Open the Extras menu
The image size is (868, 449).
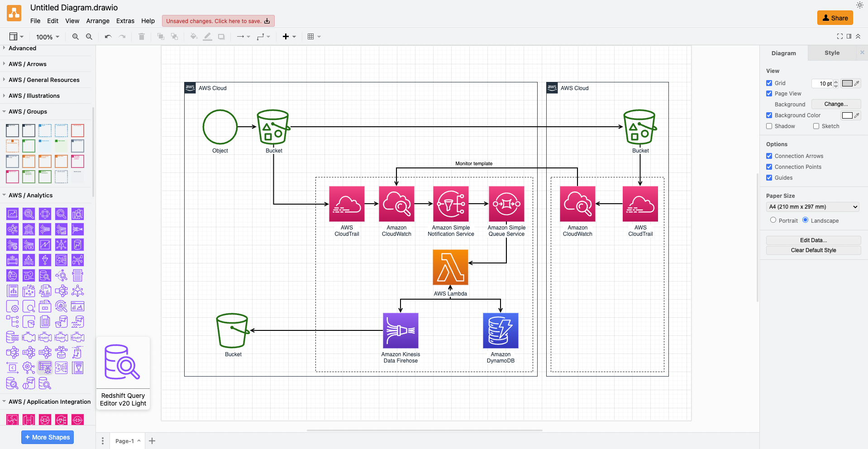[125, 21]
